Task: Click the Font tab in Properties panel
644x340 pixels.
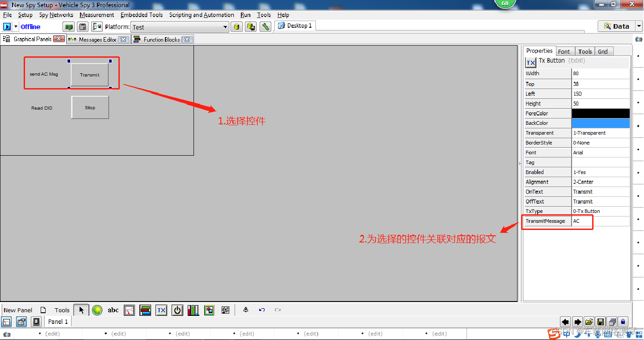Action: tap(565, 51)
